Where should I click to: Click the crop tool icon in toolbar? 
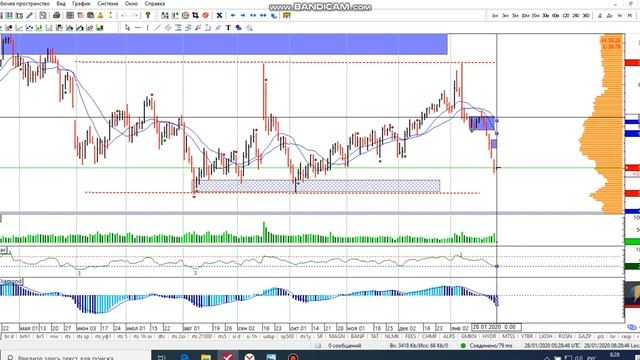(x=195, y=16)
